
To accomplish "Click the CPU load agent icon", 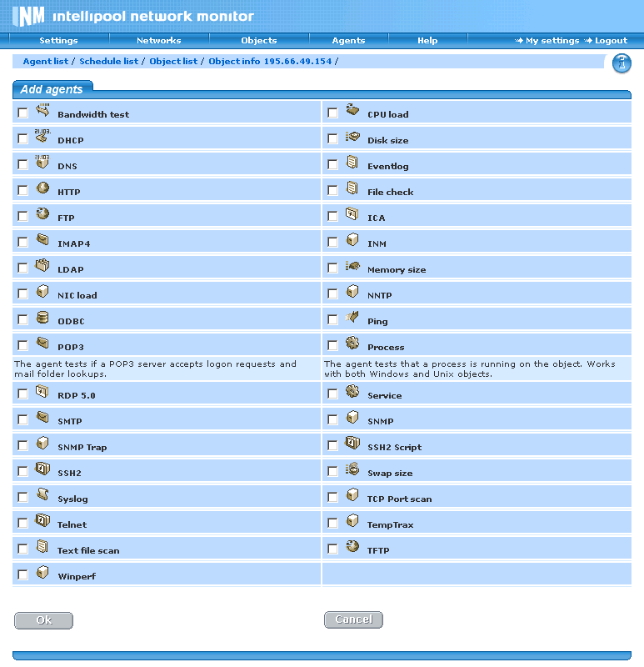I will [352, 111].
